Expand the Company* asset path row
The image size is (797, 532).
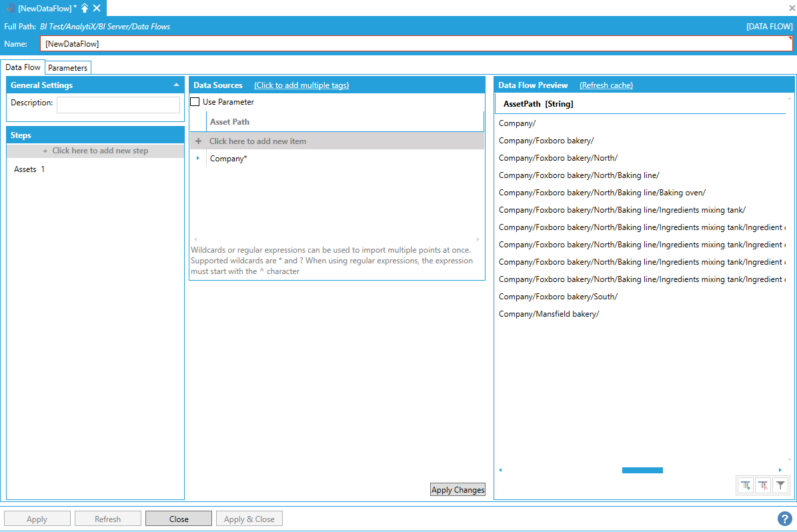pos(198,159)
